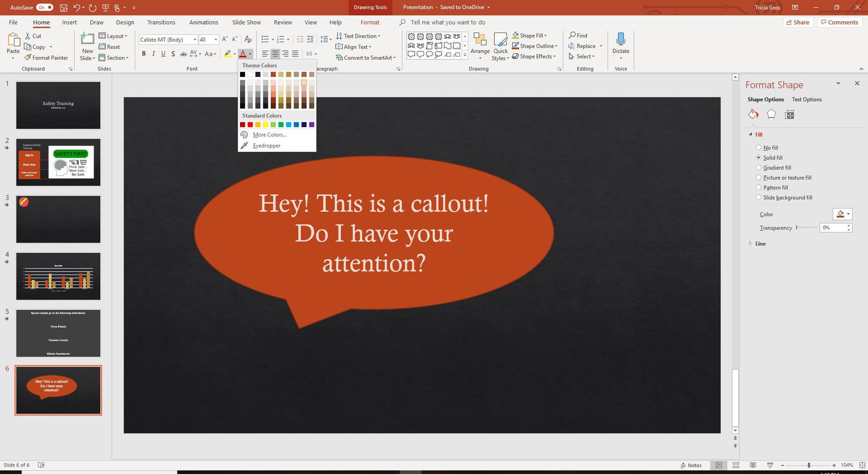Open More Colors dialog
The image size is (868, 474).
pos(269,135)
